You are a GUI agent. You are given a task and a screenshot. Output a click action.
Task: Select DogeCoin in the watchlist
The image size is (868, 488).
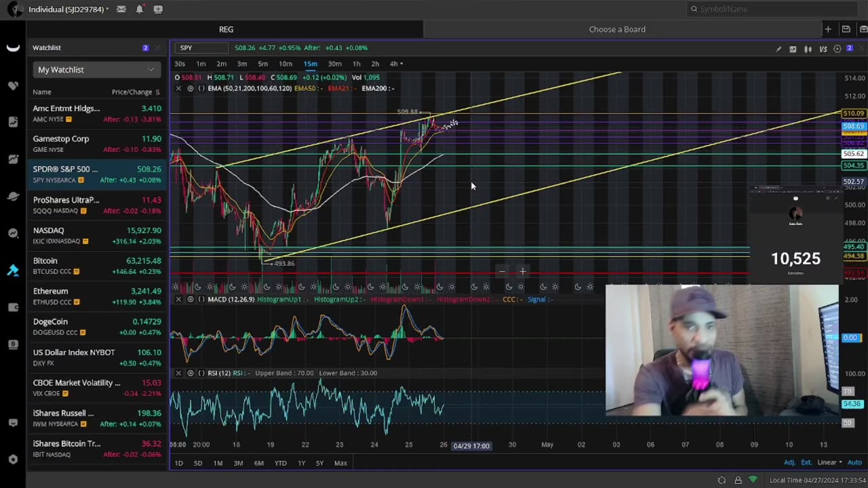[x=97, y=327]
